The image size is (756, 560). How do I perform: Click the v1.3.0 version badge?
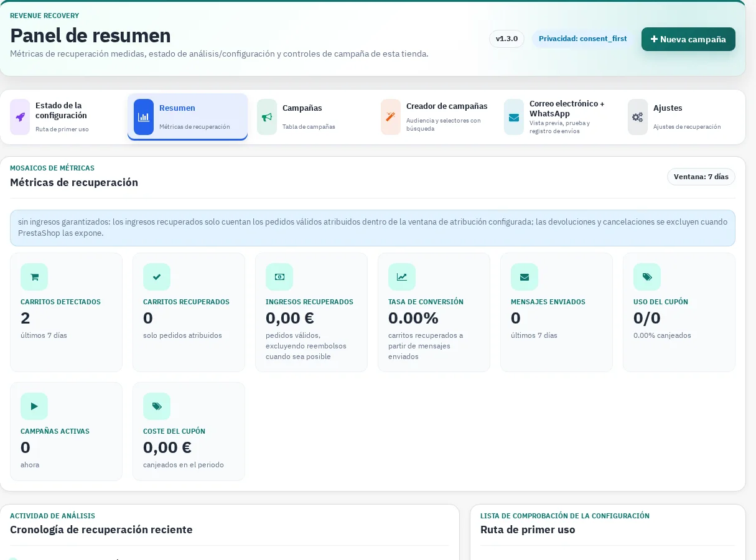click(x=506, y=39)
